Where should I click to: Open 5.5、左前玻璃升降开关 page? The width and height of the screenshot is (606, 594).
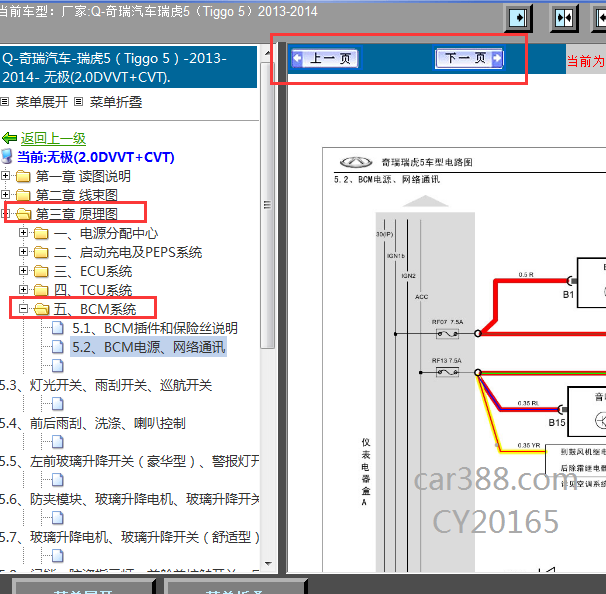[x=129, y=461]
